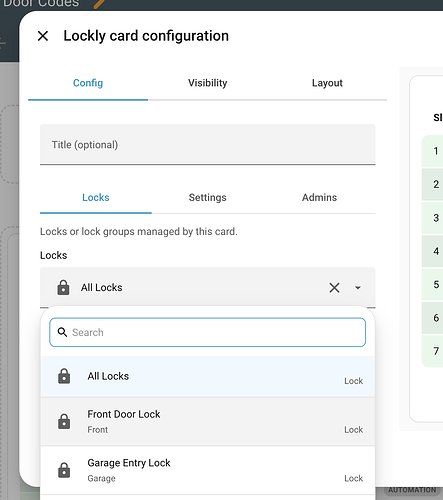
Task: Select slot 7 row in preview
Action: click(433, 351)
